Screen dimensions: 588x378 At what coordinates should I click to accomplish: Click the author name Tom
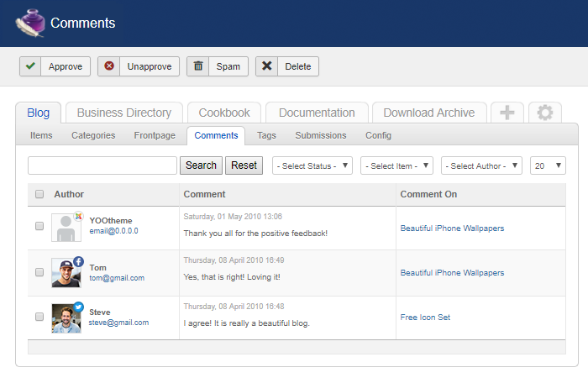(x=98, y=268)
